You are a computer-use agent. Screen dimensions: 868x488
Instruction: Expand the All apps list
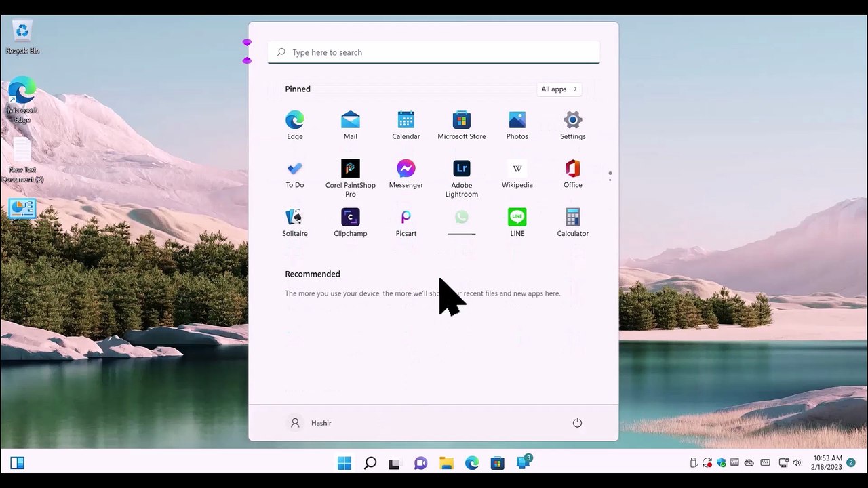coord(559,89)
